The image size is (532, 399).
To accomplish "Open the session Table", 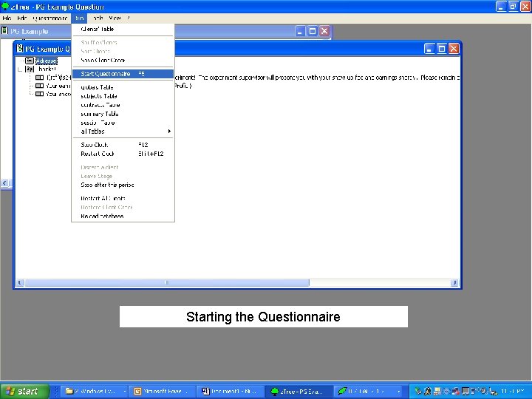I will point(123,123).
